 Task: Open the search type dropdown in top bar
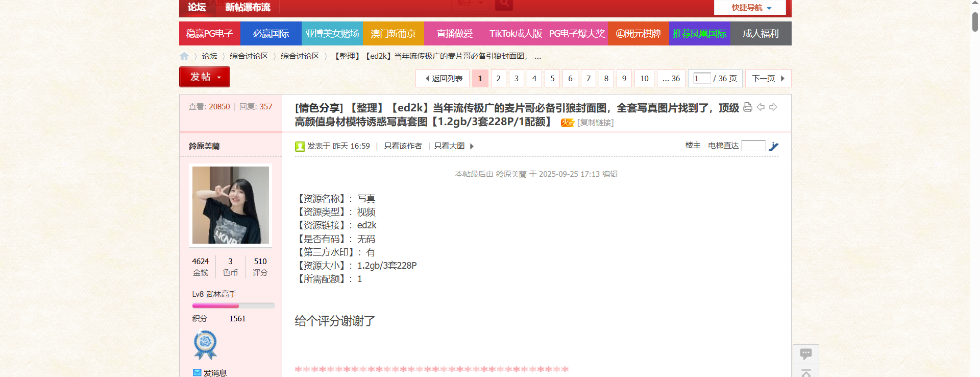pos(470,4)
